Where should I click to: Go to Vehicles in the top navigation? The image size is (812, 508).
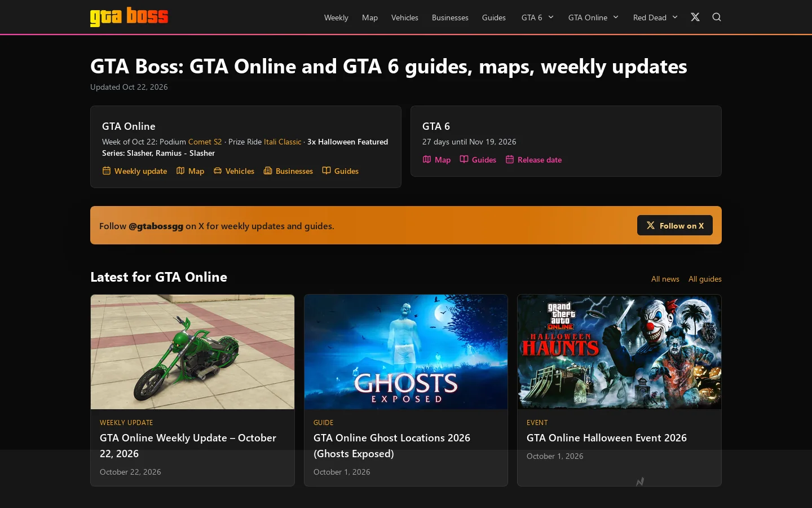(x=405, y=17)
